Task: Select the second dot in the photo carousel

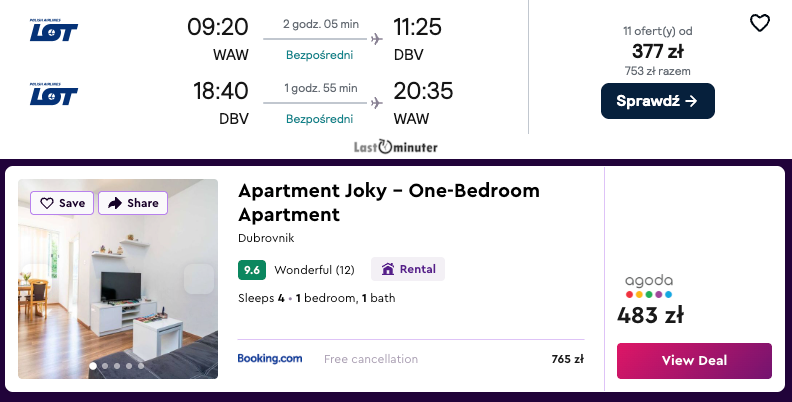Action: (x=105, y=366)
